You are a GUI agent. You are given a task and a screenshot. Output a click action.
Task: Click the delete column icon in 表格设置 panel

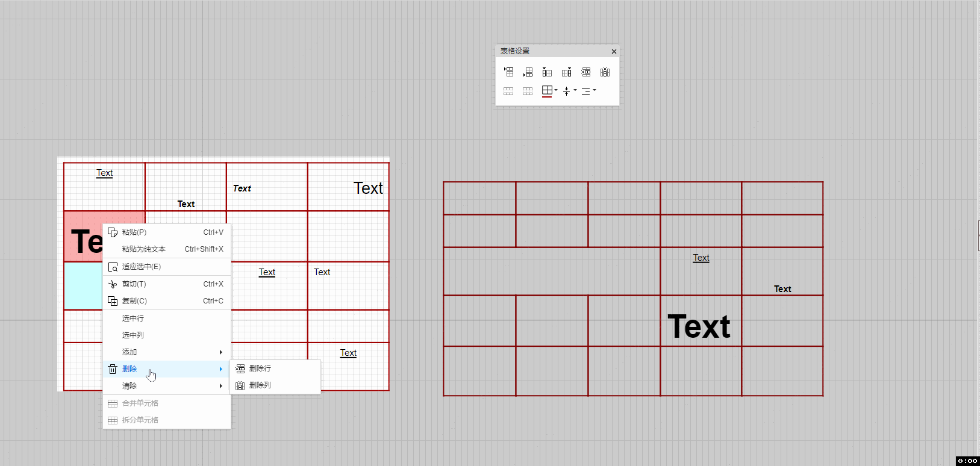[x=605, y=72]
